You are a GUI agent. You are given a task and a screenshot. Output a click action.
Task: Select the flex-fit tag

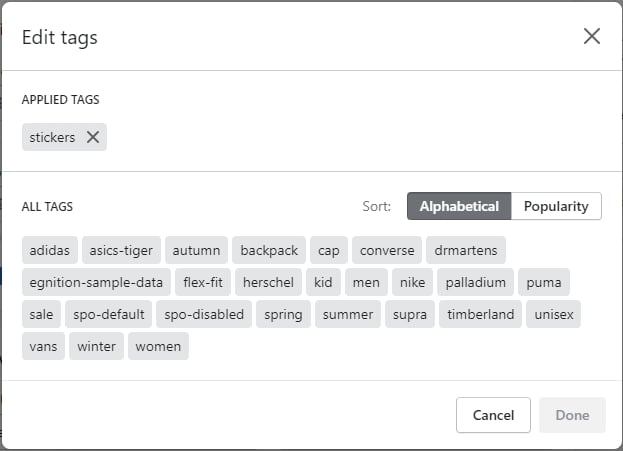203,282
